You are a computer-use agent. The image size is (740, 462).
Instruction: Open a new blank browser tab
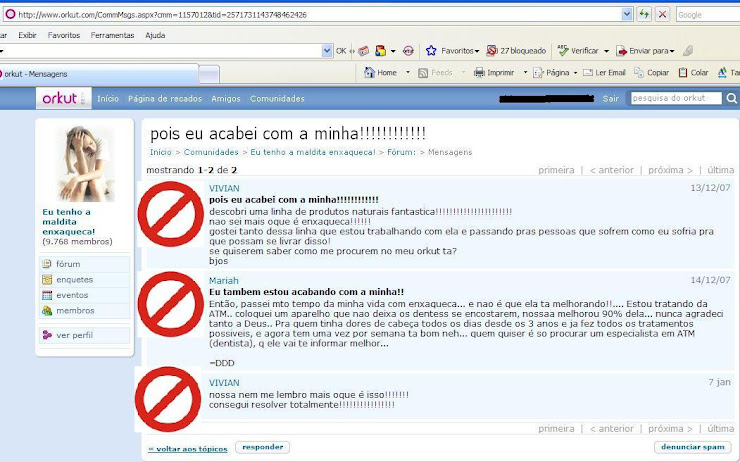pyautogui.click(x=209, y=75)
